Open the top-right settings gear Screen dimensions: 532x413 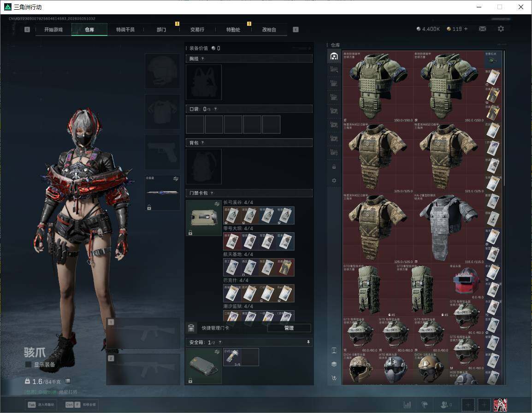501,29
